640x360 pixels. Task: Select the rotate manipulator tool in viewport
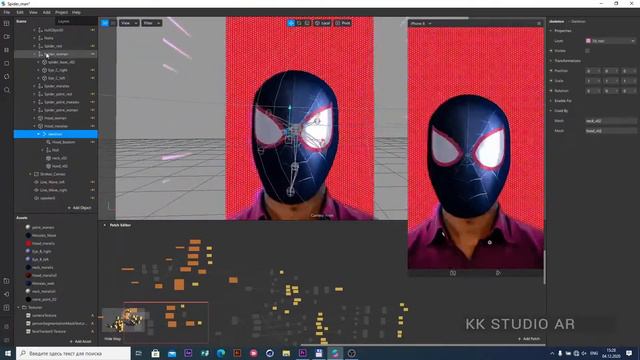[x=299, y=23]
